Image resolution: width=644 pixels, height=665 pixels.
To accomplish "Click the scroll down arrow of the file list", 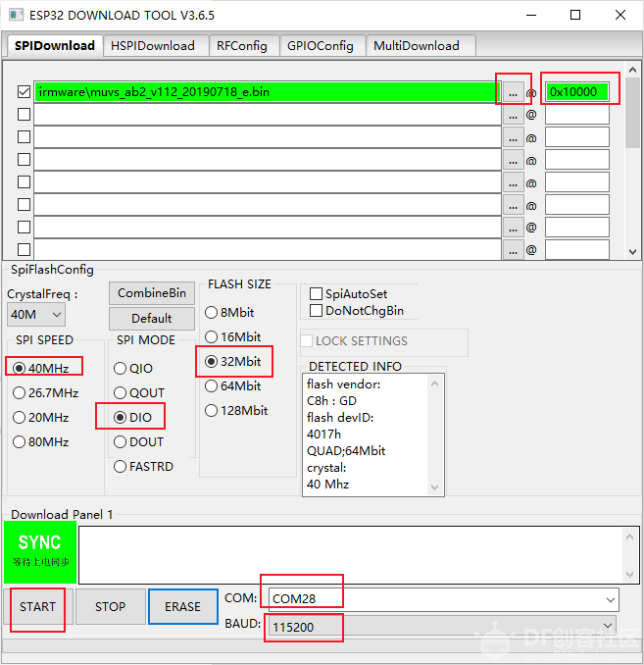I will pos(632,251).
